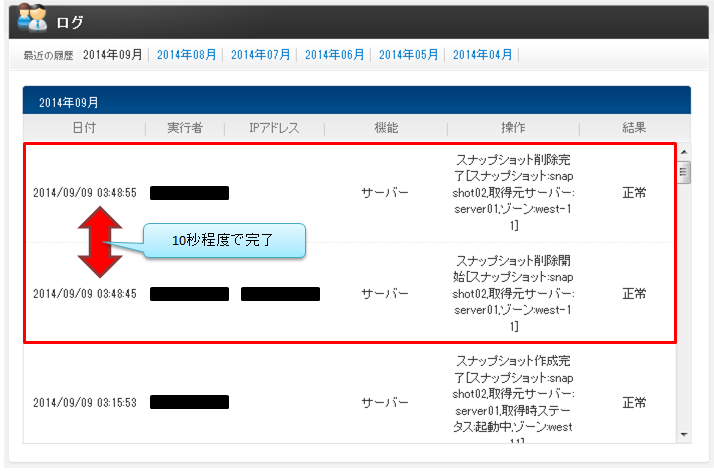Click スナップショット作成完了 operation text
This screenshot has height=471, width=714.
[513, 400]
